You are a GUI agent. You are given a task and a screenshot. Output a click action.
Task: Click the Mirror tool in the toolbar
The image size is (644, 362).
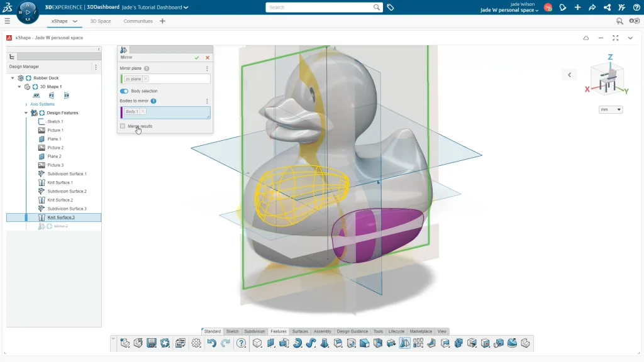pyautogui.click(x=404, y=343)
